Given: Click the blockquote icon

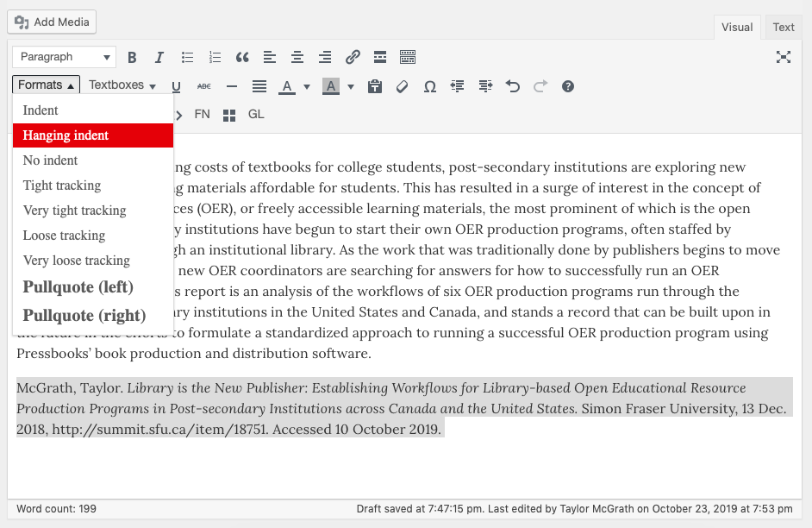Looking at the screenshot, I should point(242,58).
